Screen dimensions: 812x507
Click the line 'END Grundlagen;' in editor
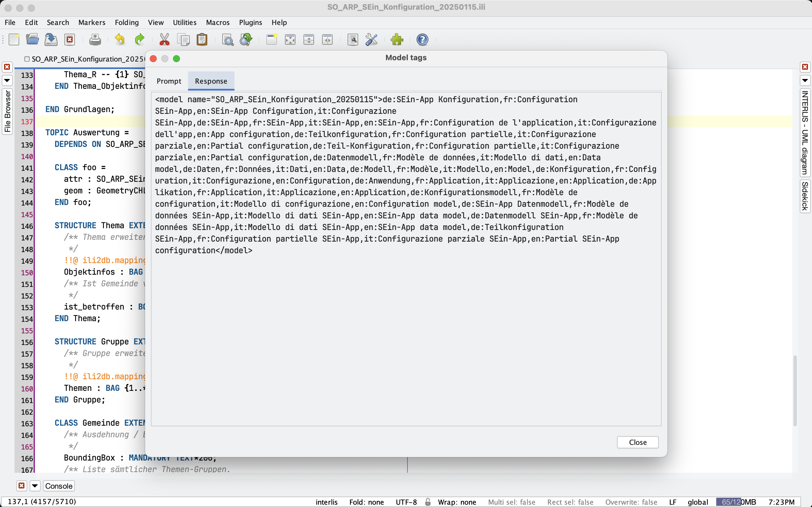pyautogui.click(x=80, y=109)
